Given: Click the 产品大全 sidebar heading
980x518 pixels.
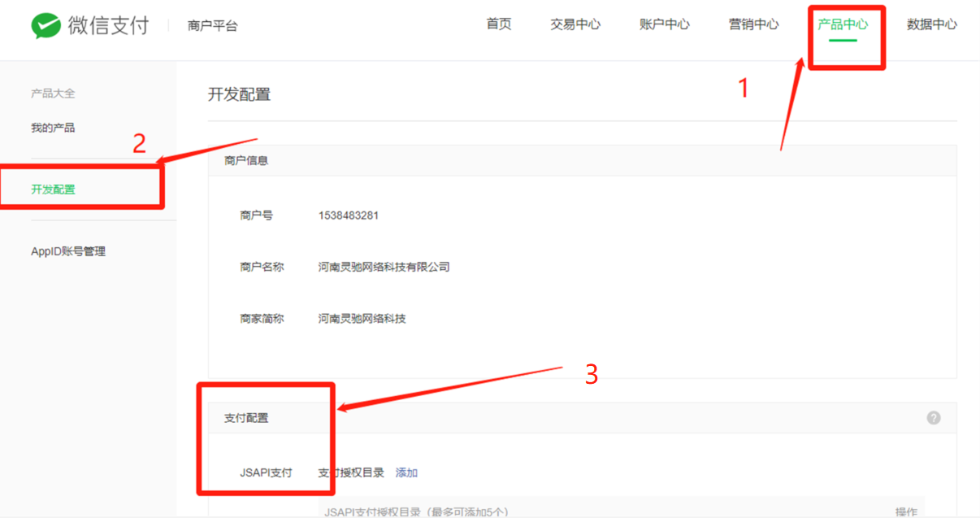Looking at the screenshot, I should (53, 94).
